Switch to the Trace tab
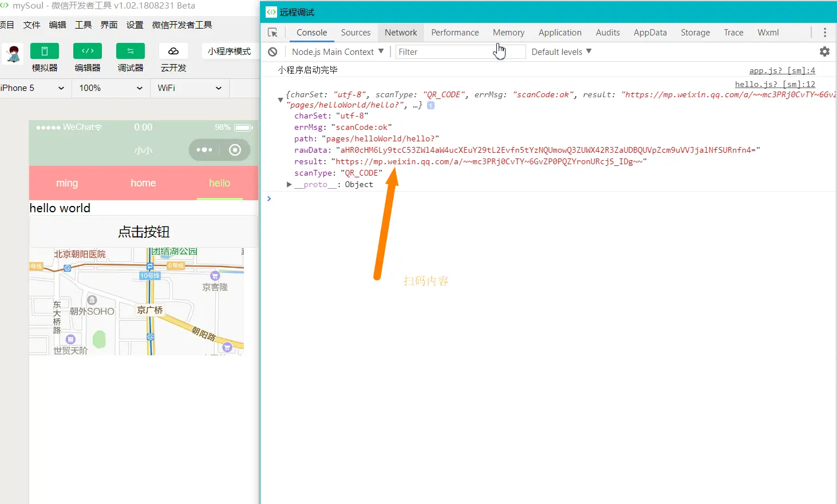 pyautogui.click(x=733, y=33)
